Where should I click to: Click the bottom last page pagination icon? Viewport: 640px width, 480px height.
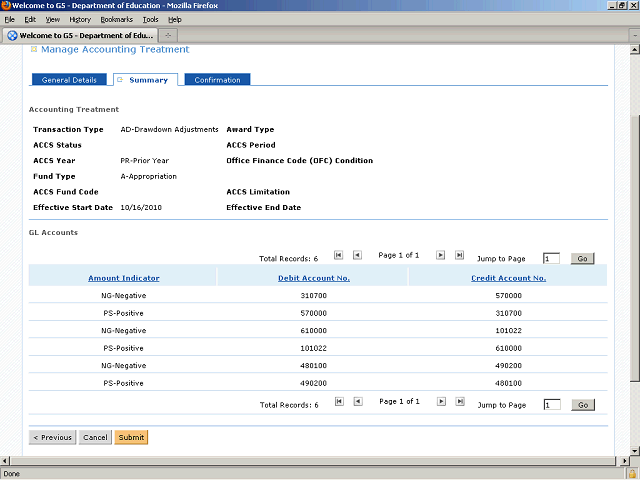coord(459,402)
